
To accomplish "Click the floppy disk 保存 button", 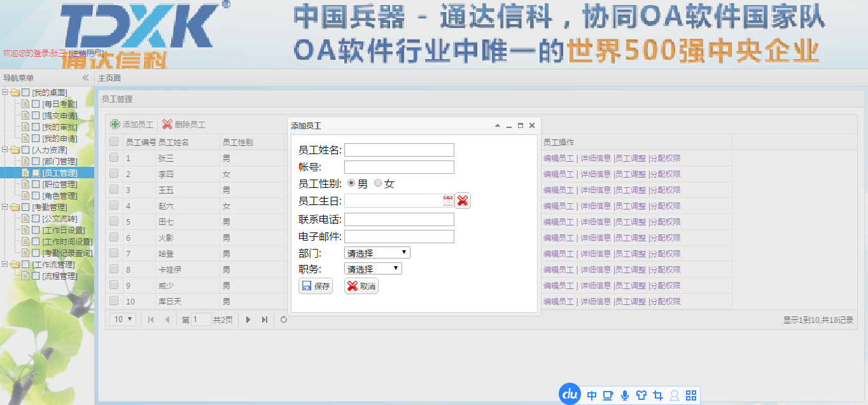I will (x=316, y=286).
